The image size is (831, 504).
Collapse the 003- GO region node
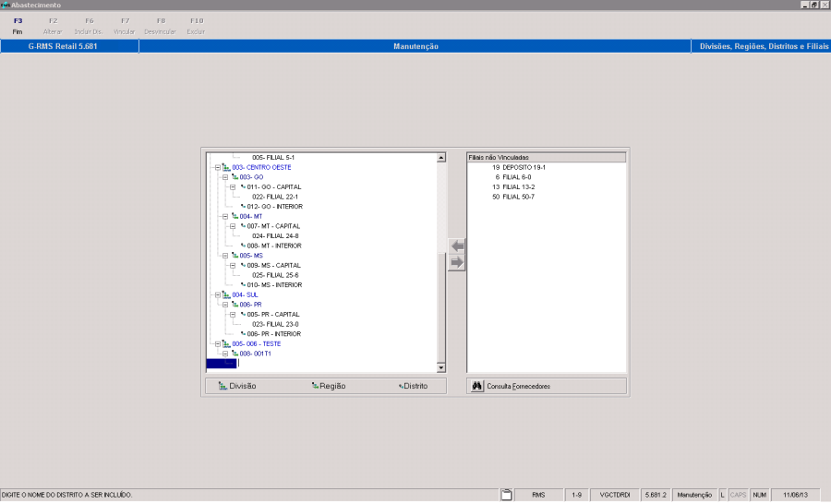pos(225,177)
